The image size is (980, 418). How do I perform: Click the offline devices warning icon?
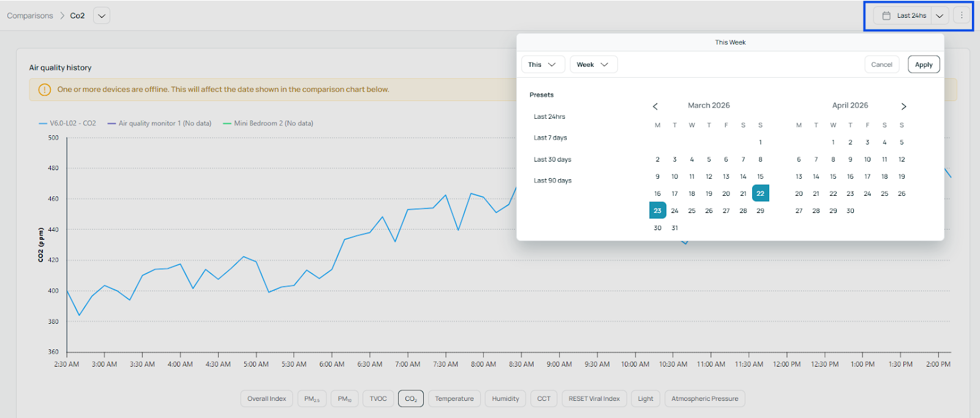[45, 90]
